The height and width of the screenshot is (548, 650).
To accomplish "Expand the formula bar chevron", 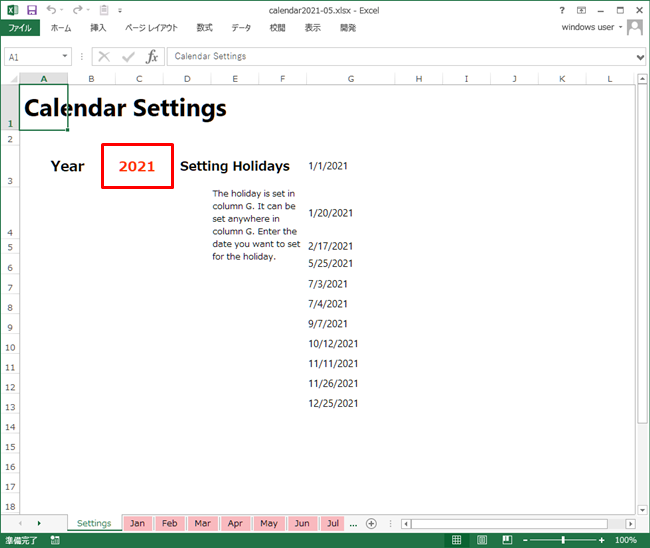I will coord(640,57).
